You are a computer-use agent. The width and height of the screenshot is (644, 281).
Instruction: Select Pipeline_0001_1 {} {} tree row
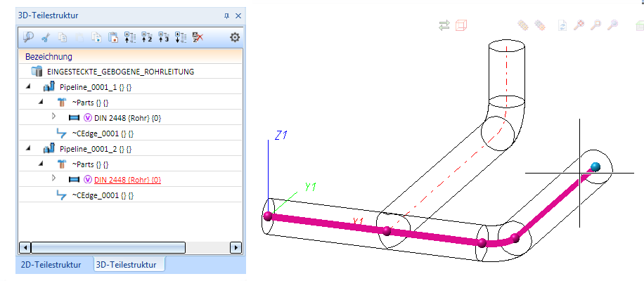point(96,87)
